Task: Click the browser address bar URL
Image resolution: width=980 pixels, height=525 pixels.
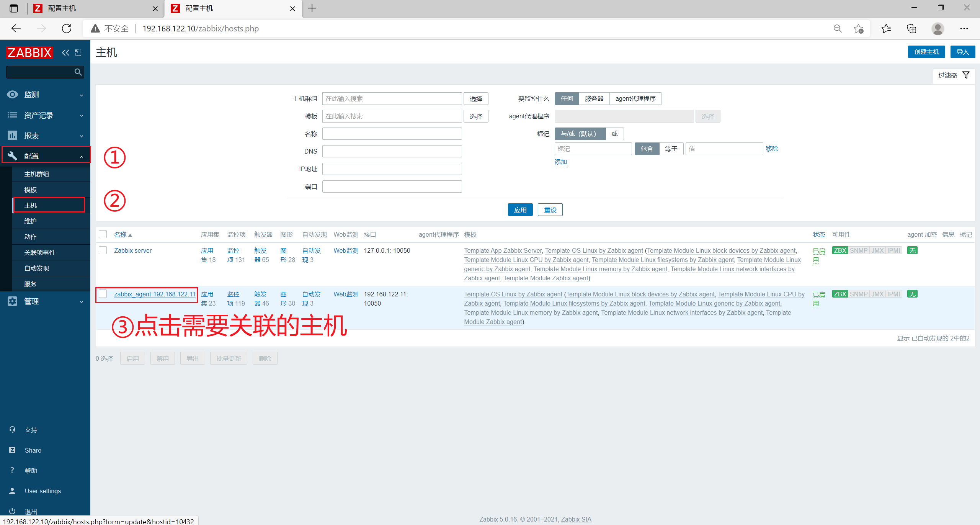Action: coord(201,28)
